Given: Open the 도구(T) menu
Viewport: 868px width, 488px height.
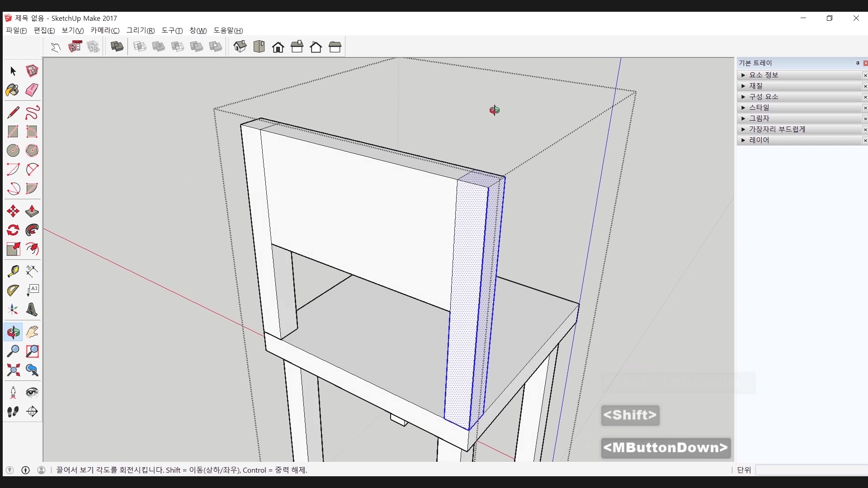Looking at the screenshot, I should click(x=172, y=30).
